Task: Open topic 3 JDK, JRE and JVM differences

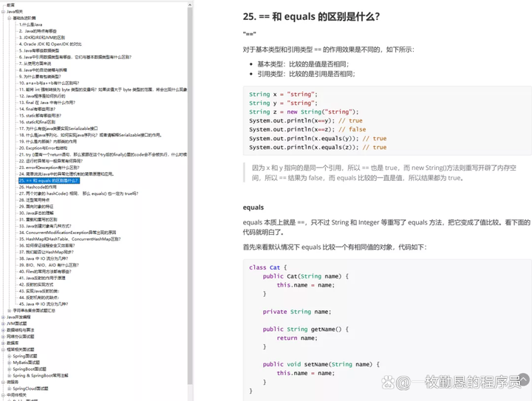Action: click(41, 37)
